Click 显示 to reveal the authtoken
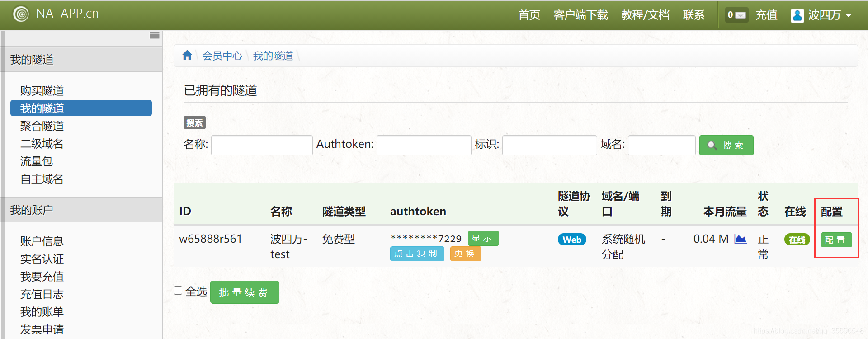Image resolution: width=868 pixels, height=339 pixels. (x=483, y=238)
